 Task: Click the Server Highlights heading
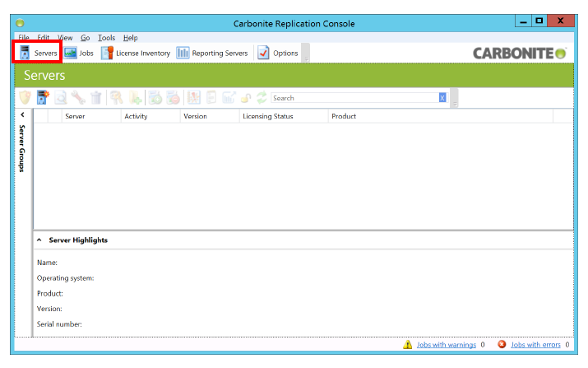point(78,240)
